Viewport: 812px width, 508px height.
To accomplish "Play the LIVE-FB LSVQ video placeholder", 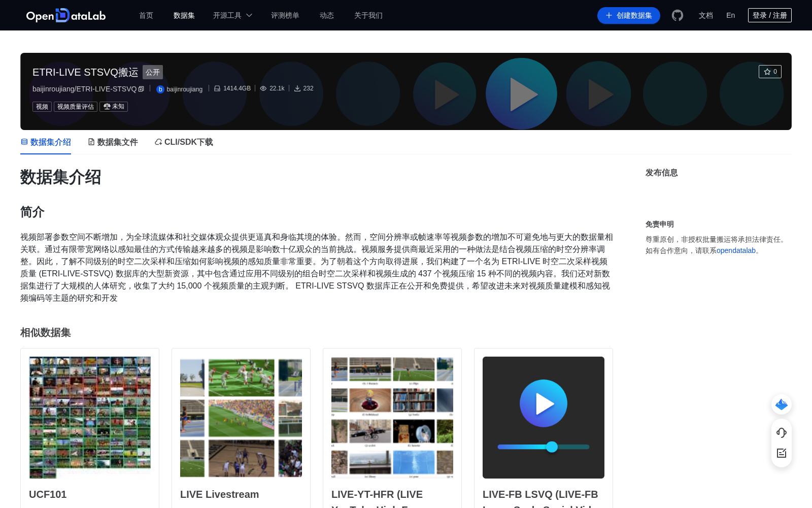I will click(x=544, y=403).
